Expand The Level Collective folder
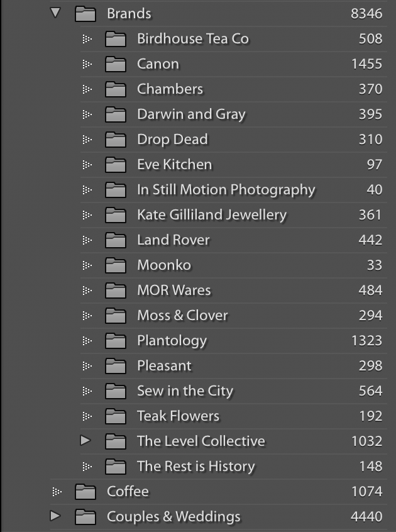This screenshot has height=532, width=396. [x=85, y=440]
